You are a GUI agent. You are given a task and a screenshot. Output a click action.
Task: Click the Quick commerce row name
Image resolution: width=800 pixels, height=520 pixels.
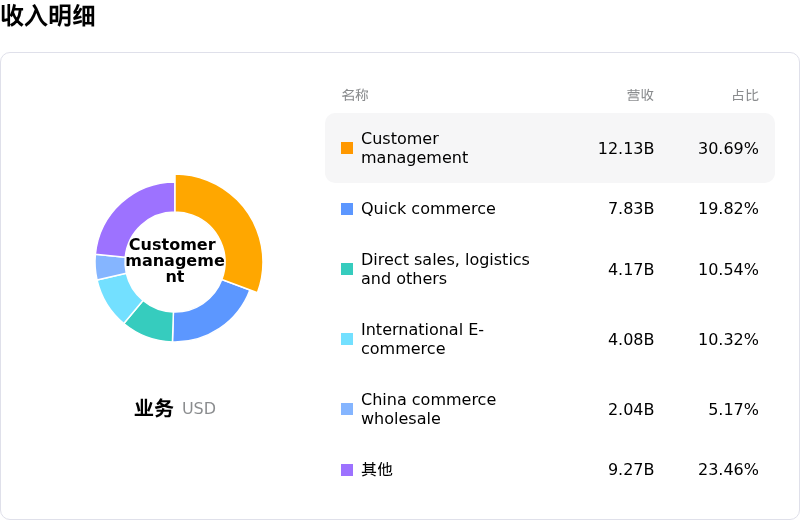coord(428,209)
